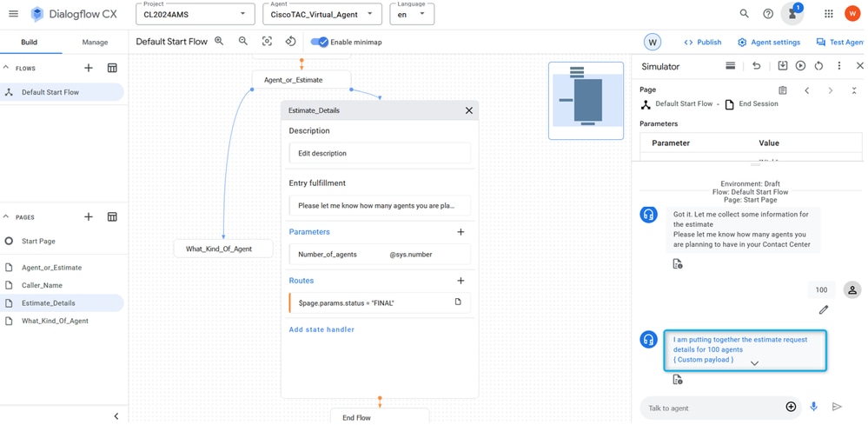The image size is (868, 425).
Task: Reset the simulator conversation
Action: point(818,66)
